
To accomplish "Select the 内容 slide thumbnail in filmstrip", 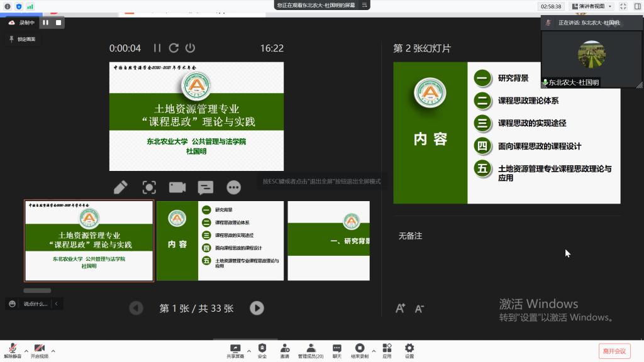I will pos(219,241).
